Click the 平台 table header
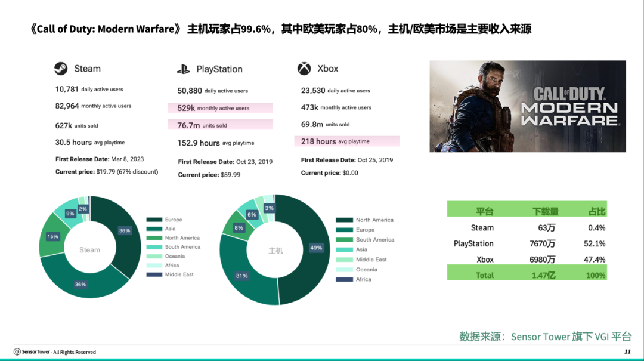 [x=485, y=211]
